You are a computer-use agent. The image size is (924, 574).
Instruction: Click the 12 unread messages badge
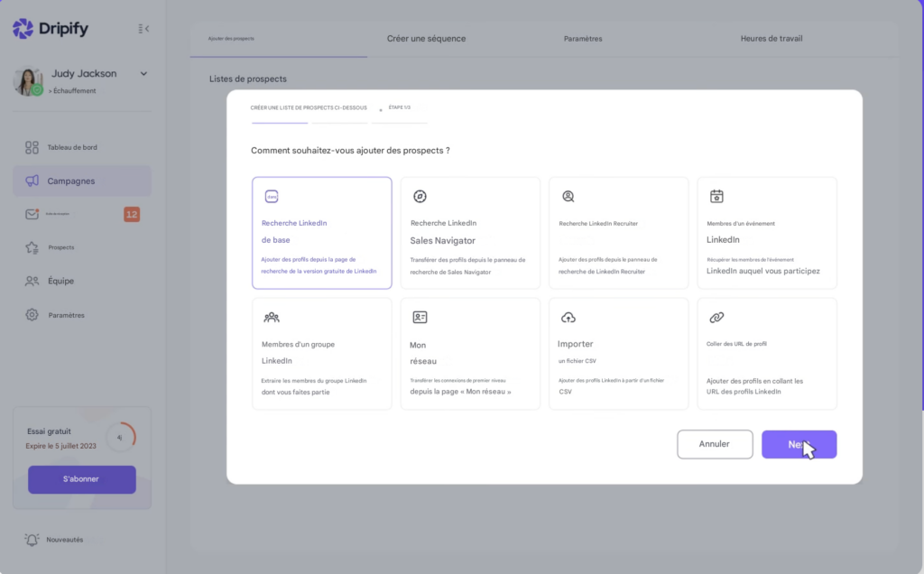[132, 214]
